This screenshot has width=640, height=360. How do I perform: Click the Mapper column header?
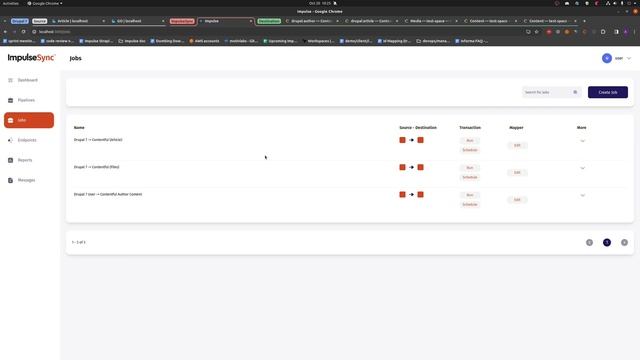pos(516,128)
